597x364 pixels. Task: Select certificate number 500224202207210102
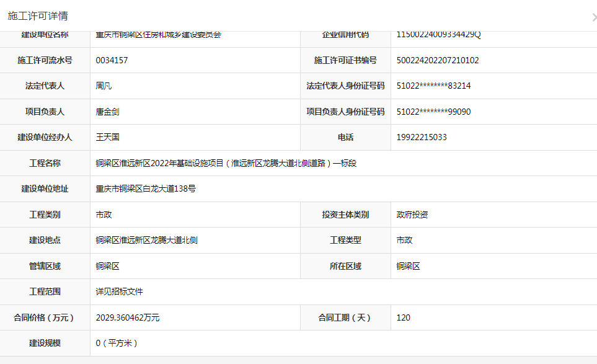tap(437, 60)
